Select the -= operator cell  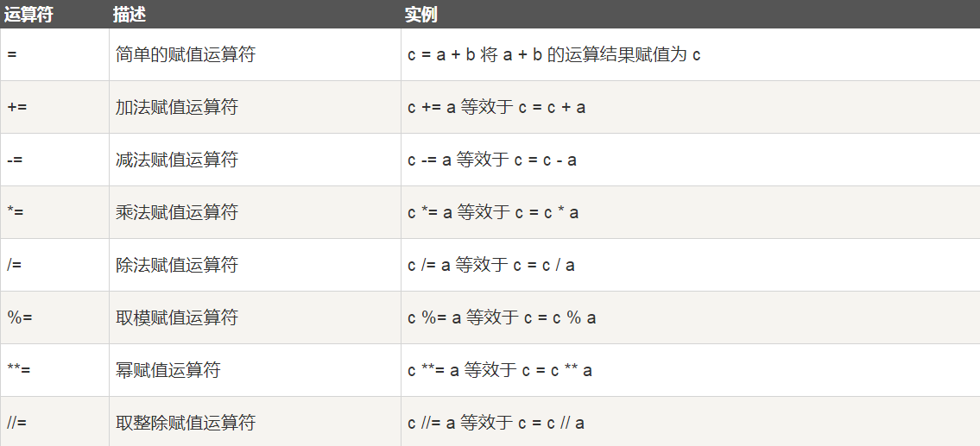point(14,160)
